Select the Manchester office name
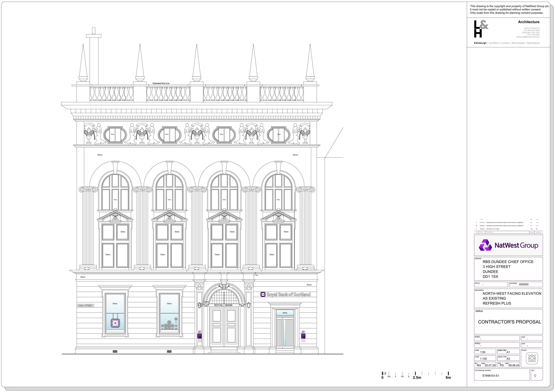555x392 pixels. [x=518, y=43]
